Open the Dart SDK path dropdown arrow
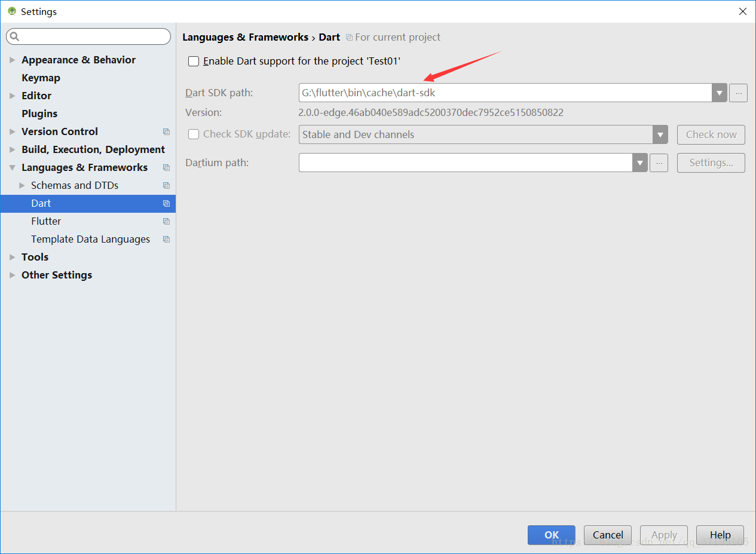This screenshot has width=756, height=554. point(720,93)
